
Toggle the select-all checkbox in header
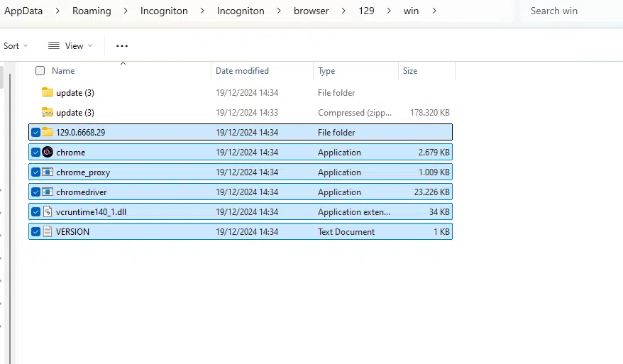tap(40, 71)
